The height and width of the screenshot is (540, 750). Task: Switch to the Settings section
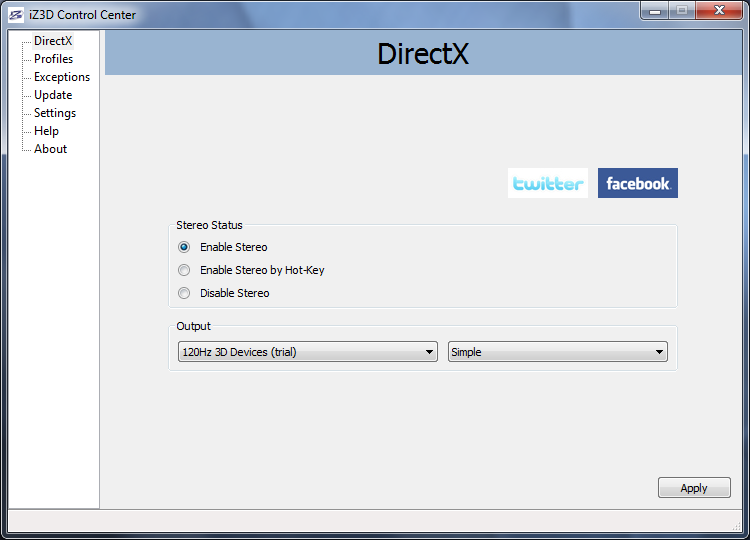(x=55, y=113)
